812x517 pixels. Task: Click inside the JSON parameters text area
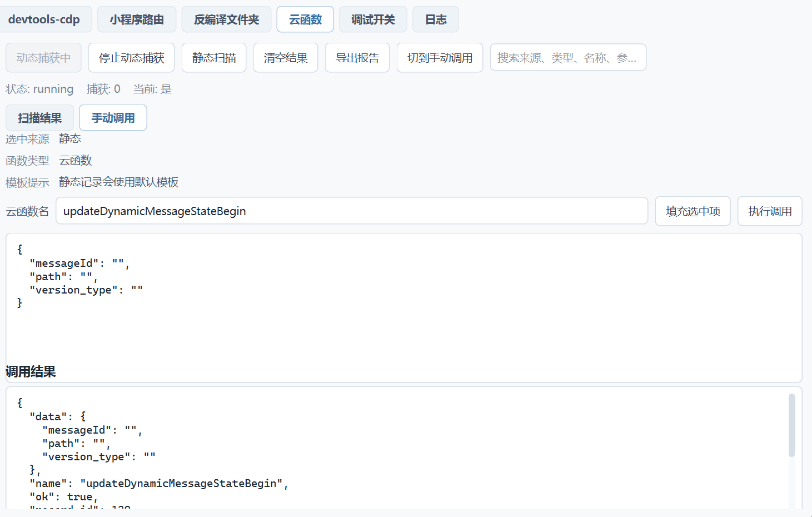tap(404, 307)
